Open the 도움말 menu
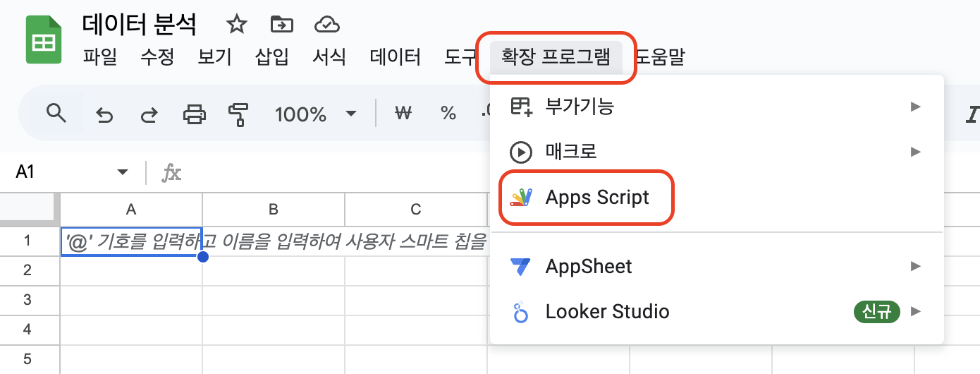The image size is (980, 374). tap(660, 56)
